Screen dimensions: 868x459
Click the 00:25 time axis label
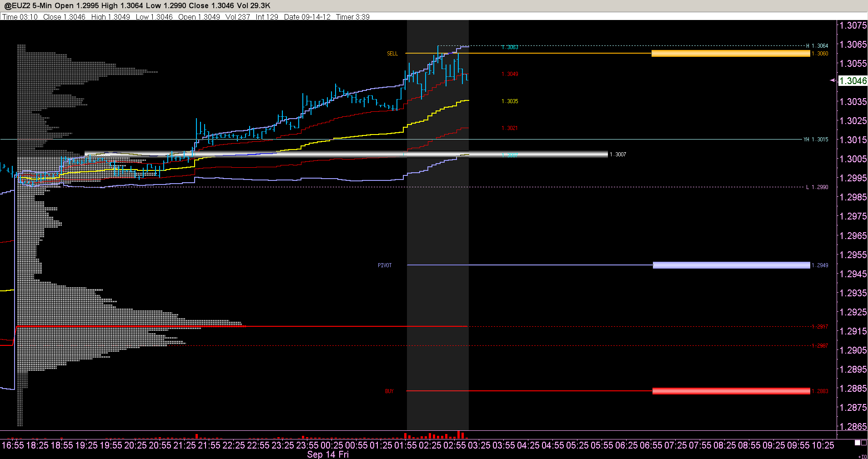tap(332, 445)
